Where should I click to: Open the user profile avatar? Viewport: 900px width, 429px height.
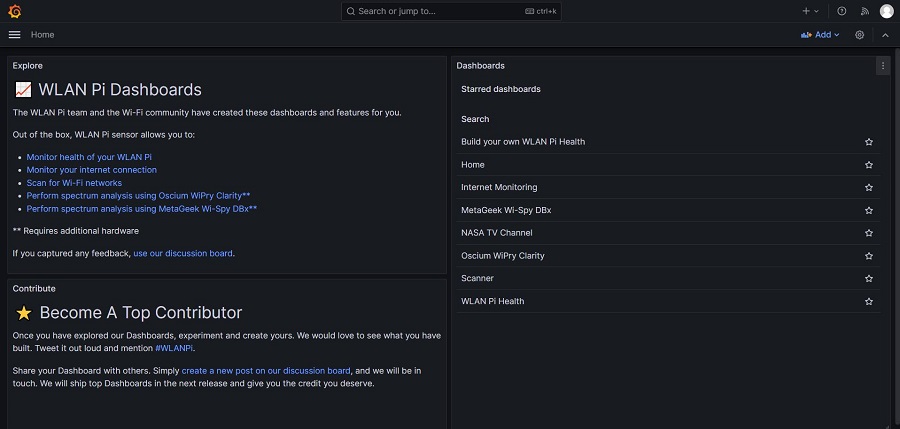coord(886,11)
